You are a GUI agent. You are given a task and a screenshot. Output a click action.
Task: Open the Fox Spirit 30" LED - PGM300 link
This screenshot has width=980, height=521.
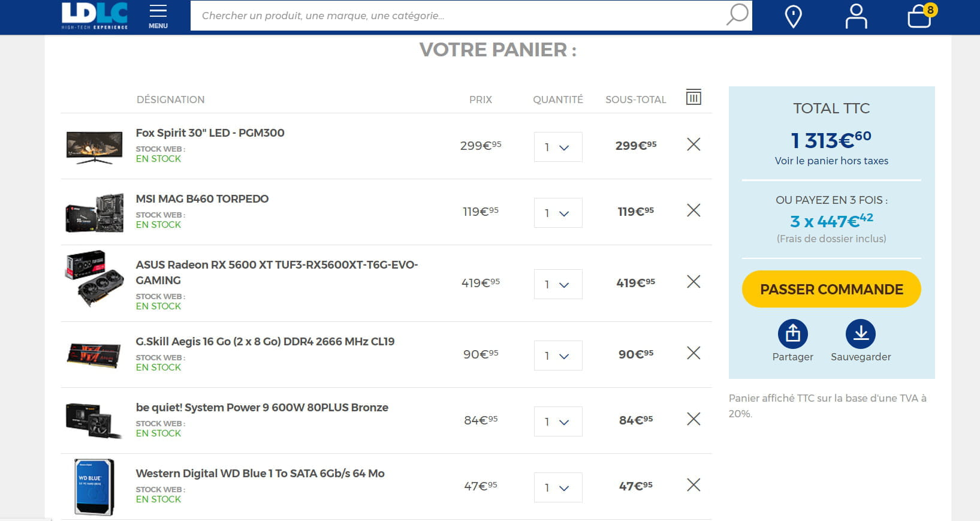click(210, 133)
